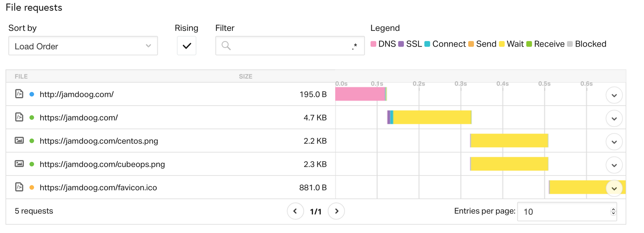Click the file icon beside favicon.ico
Screen dimensions: 644x233
19,187
